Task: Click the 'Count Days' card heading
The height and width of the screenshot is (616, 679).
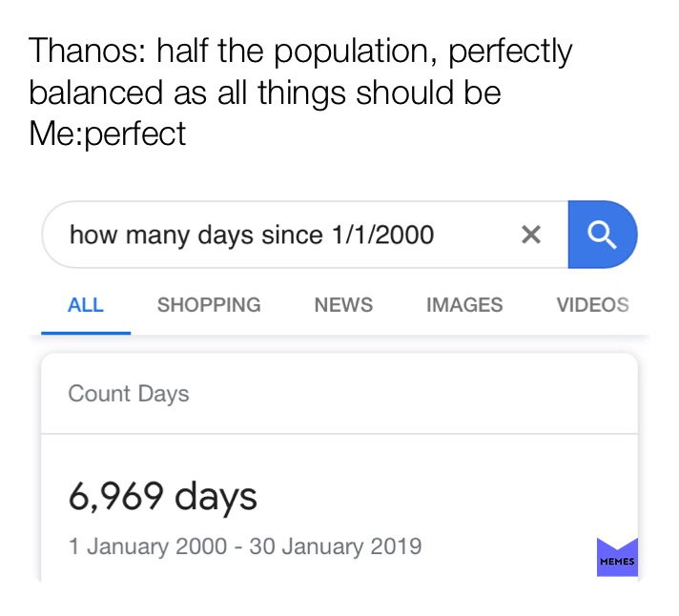Action: (x=129, y=394)
